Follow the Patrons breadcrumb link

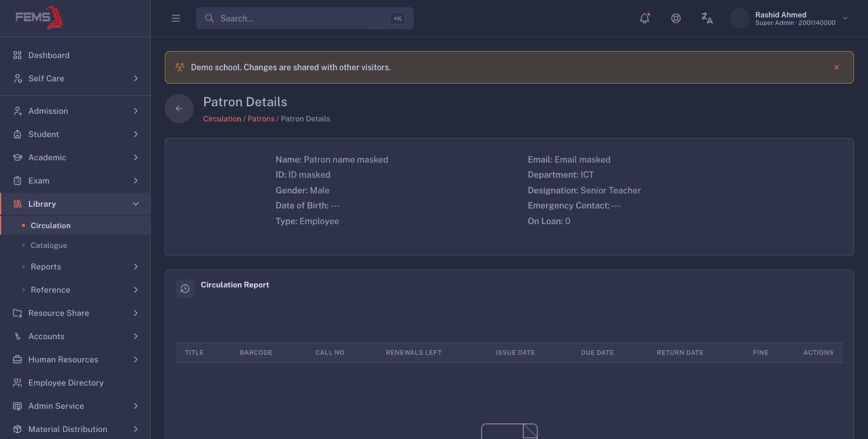click(261, 118)
